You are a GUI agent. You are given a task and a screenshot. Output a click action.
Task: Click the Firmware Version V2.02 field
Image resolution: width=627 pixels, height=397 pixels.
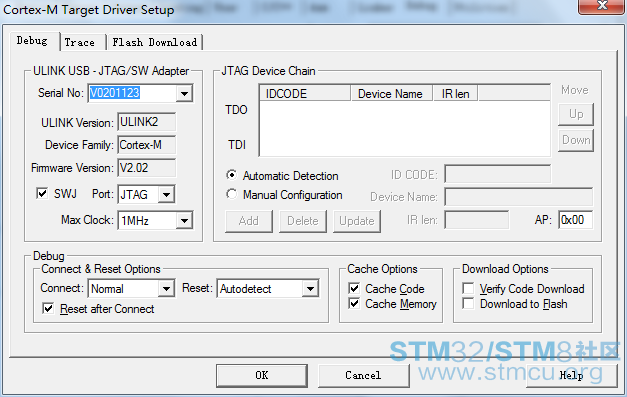click(x=146, y=168)
